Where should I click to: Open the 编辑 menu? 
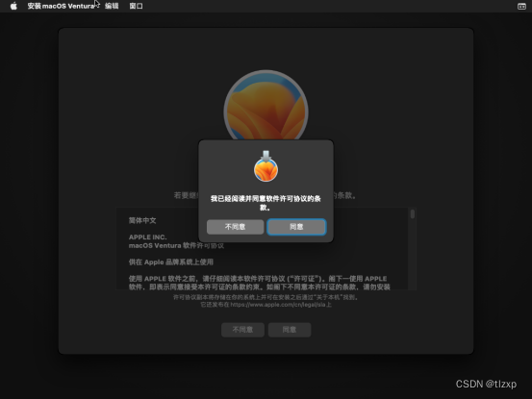(x=112, y=6)
